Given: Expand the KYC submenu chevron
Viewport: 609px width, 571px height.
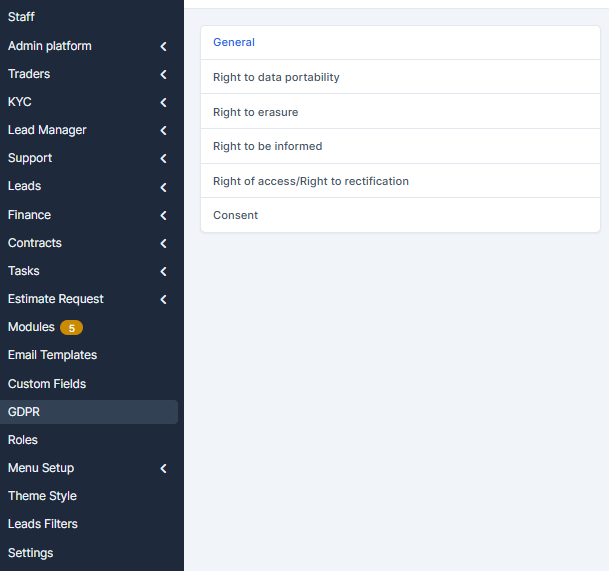Looking at the screenshot, I should tap(163, 102).
